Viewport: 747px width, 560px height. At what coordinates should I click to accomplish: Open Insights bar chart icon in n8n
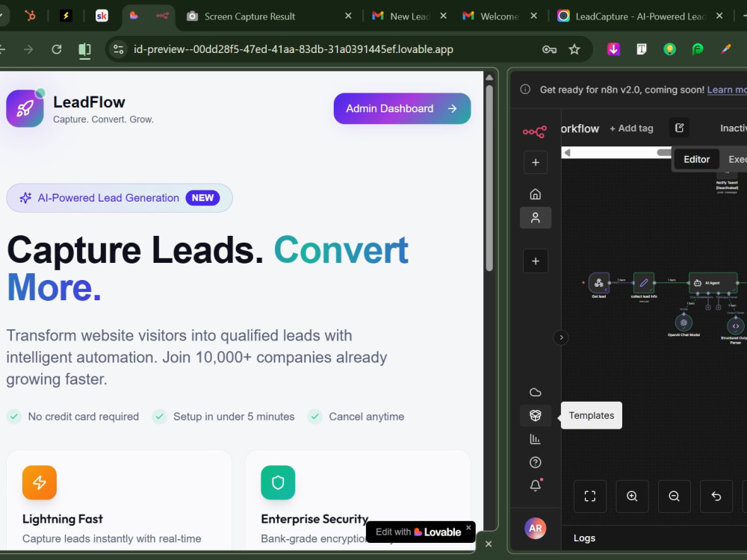click(x=536, y=438)
